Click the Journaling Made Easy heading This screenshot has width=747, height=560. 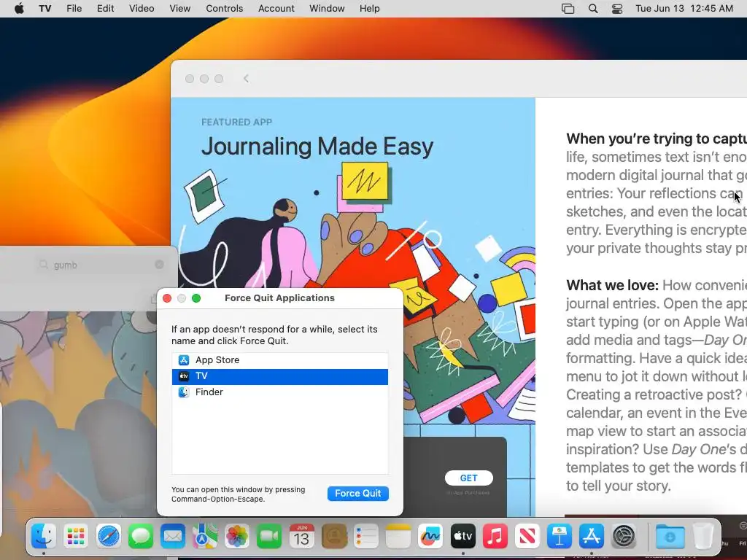tap(317, 146)
